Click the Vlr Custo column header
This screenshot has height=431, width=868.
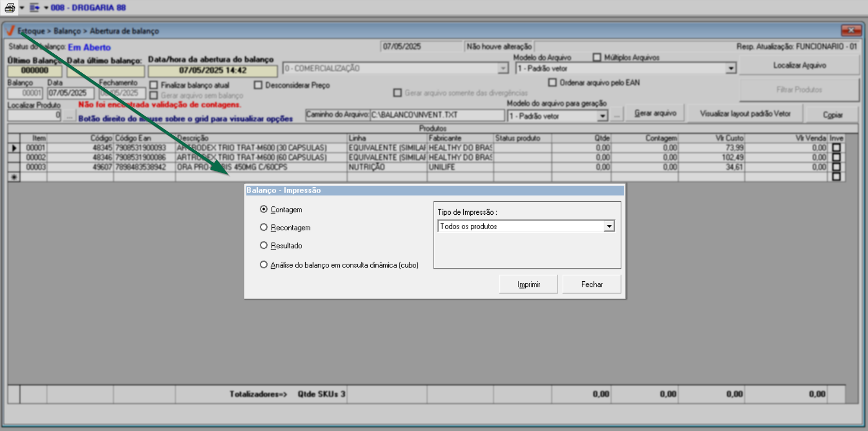pos(712,138)
